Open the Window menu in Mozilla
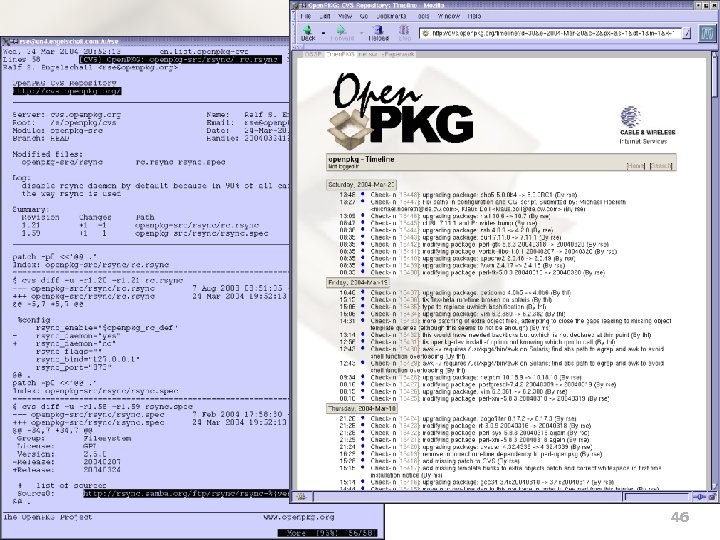 [x=448, y=16]
